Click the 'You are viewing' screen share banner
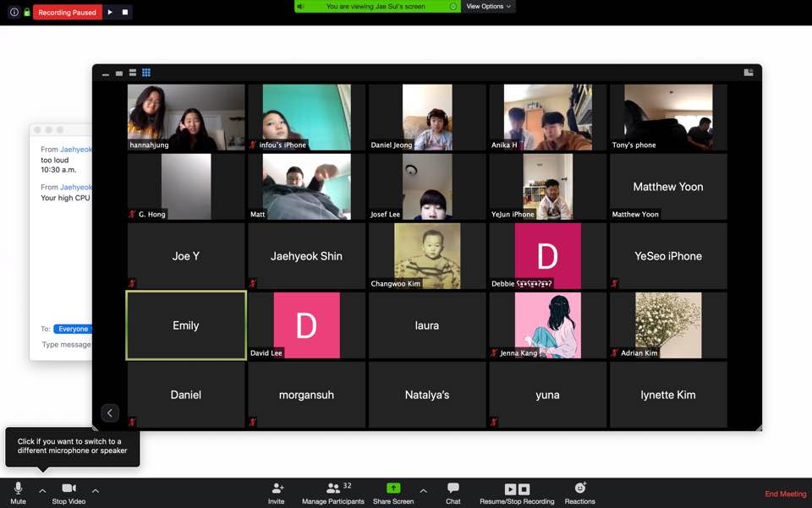This screenshot has width=812, height=508. (377, 6)
